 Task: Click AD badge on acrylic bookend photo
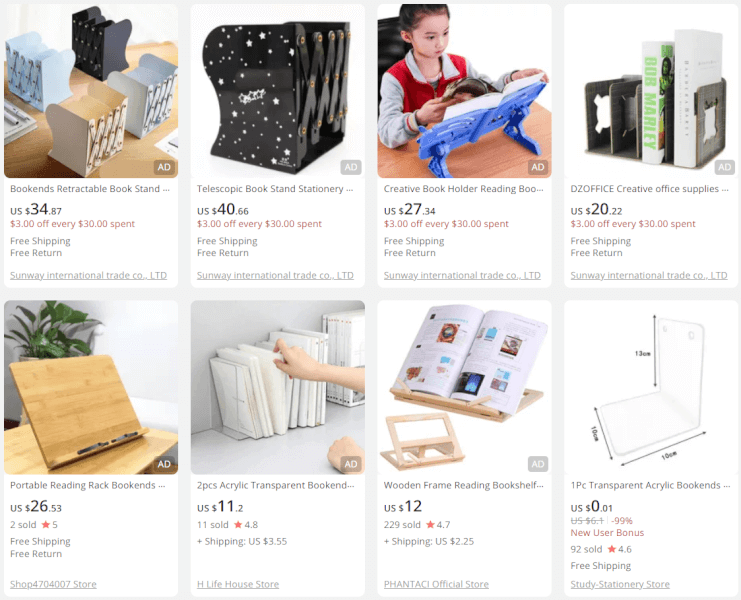(x=351, y=464)
